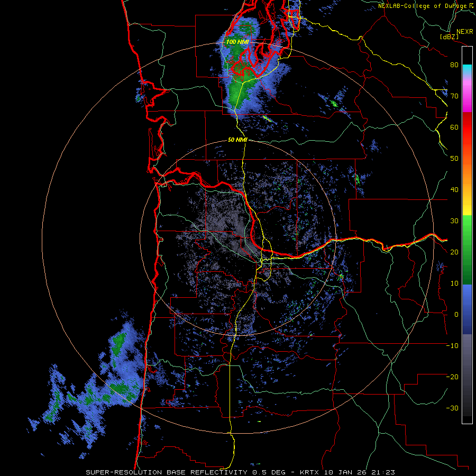The image size is (476, 476).
Task: Click the SUPER-RESOLUTION BASE REFLECTIVITY caption text
Action: point(167,472)
